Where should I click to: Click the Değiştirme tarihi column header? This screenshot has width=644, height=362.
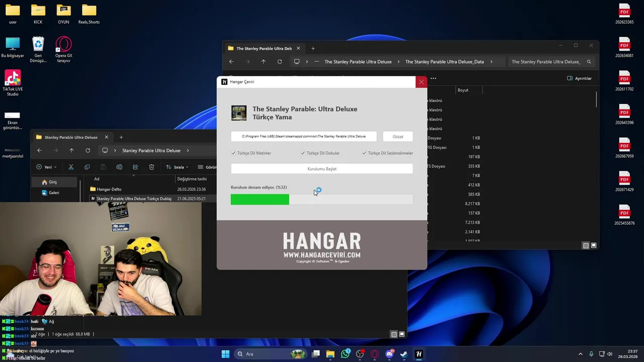192,179
